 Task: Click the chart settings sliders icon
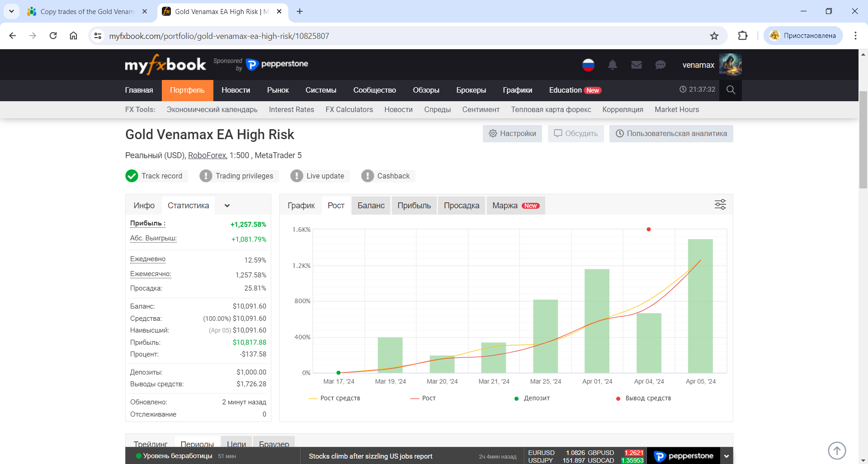720,205
